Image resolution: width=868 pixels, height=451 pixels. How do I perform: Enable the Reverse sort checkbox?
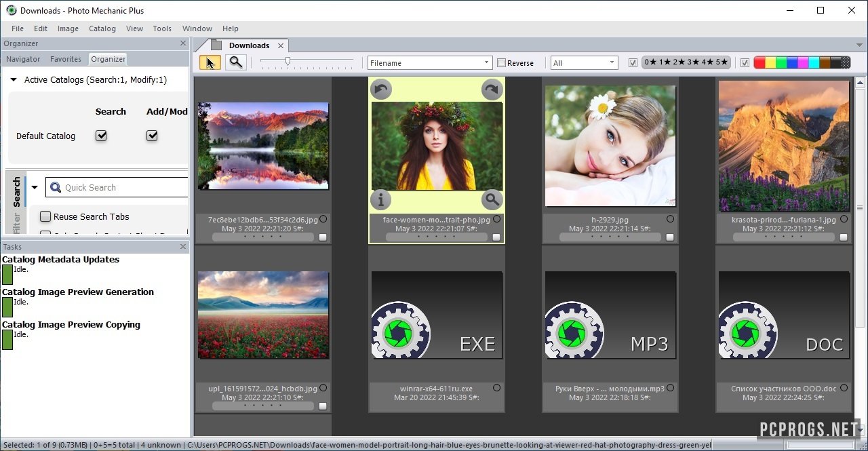pos(502,63)
